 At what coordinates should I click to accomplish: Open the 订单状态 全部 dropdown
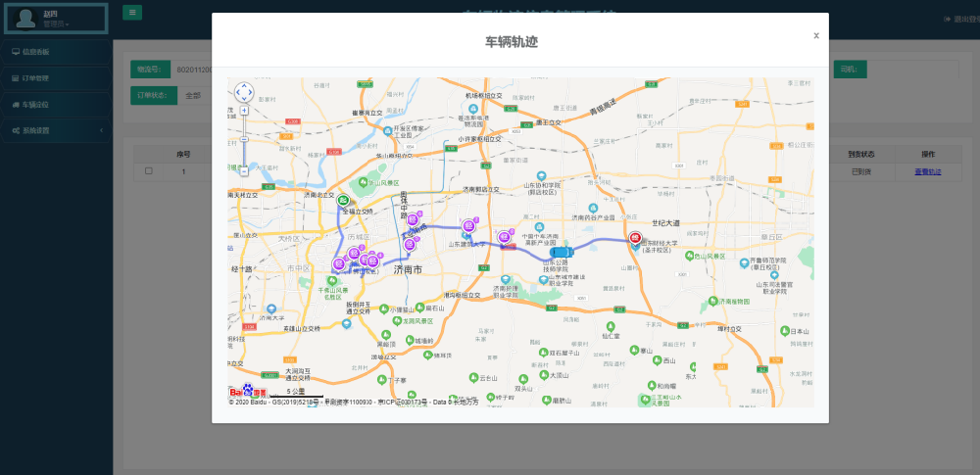pyautogui.click(x=194, y=96)
